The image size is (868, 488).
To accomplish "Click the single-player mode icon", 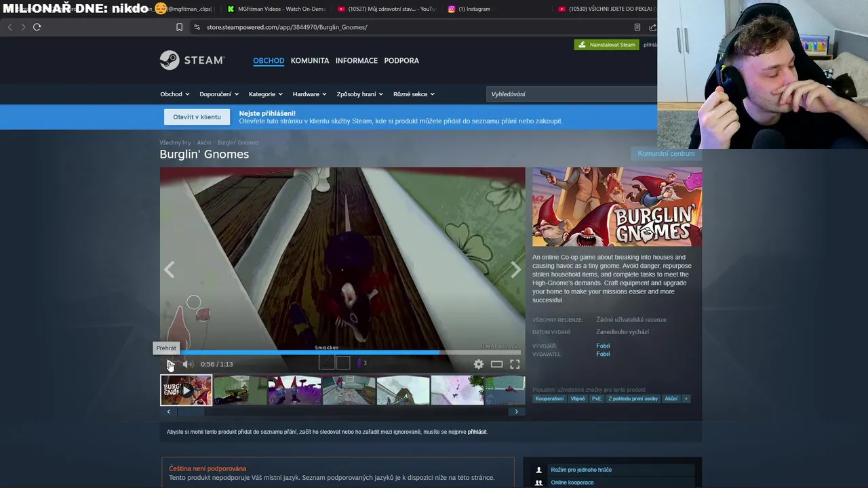I will pos(539,470).
